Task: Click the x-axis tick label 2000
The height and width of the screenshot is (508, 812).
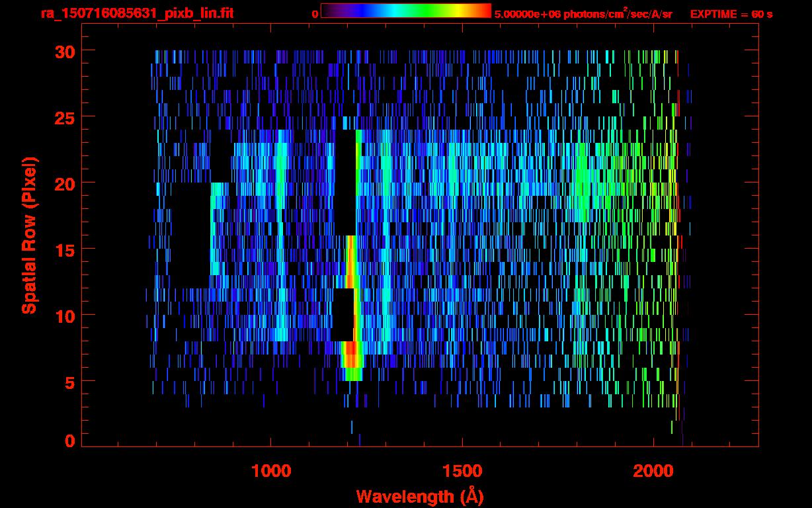Action: pyautogui.click(x=653, y=471)
